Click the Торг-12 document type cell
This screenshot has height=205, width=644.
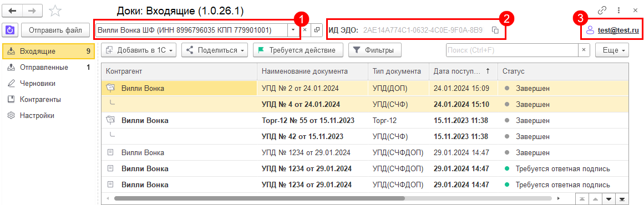(398, 121)
